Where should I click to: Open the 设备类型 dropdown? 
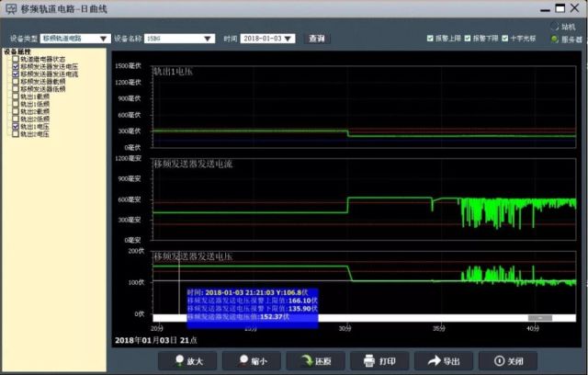pyautogui.click(x=75, y=39)
